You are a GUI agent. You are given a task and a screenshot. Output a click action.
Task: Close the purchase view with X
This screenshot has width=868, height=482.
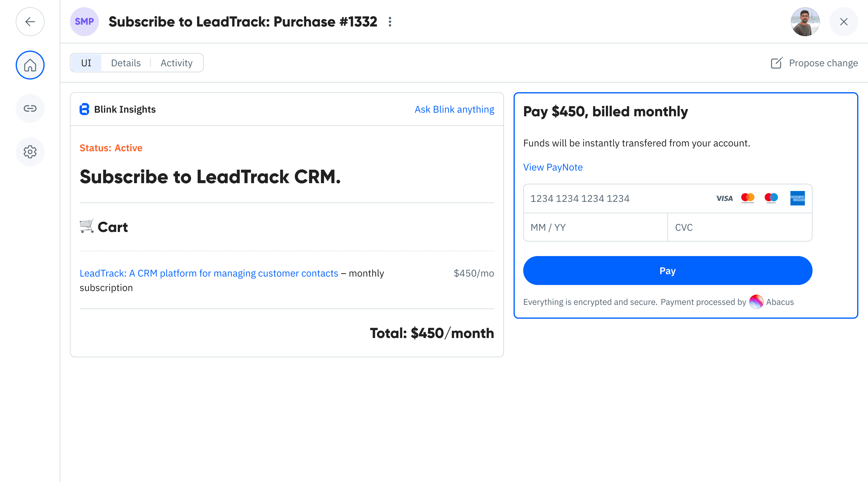(x=843, y=22)
